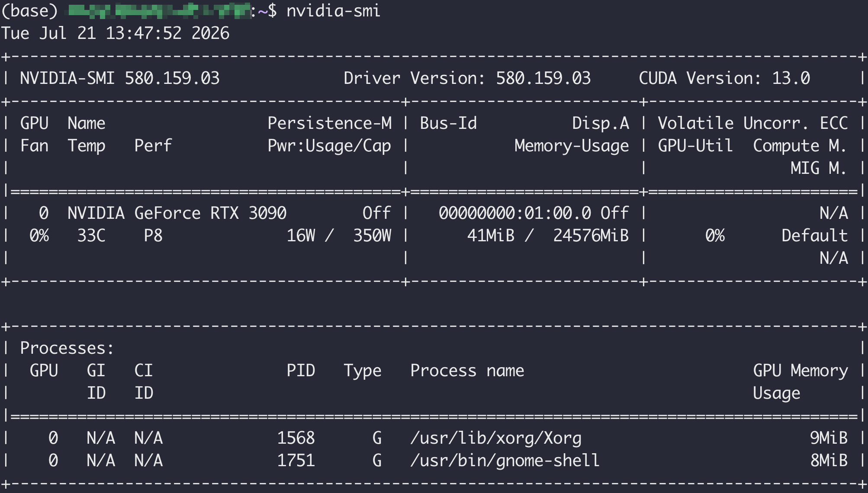This screenshot has height=493, width=868.
Task: Click the nvidia-smi command text
Action: pyautogui.click(x=333, y=11)
